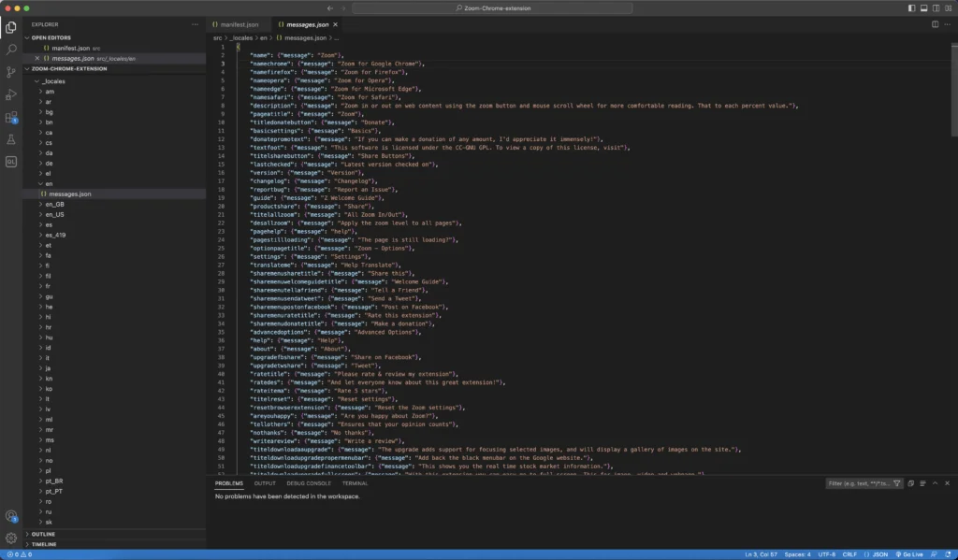
Task: Maximize the panel with the chevron up
Action: (x=935, y=483)
